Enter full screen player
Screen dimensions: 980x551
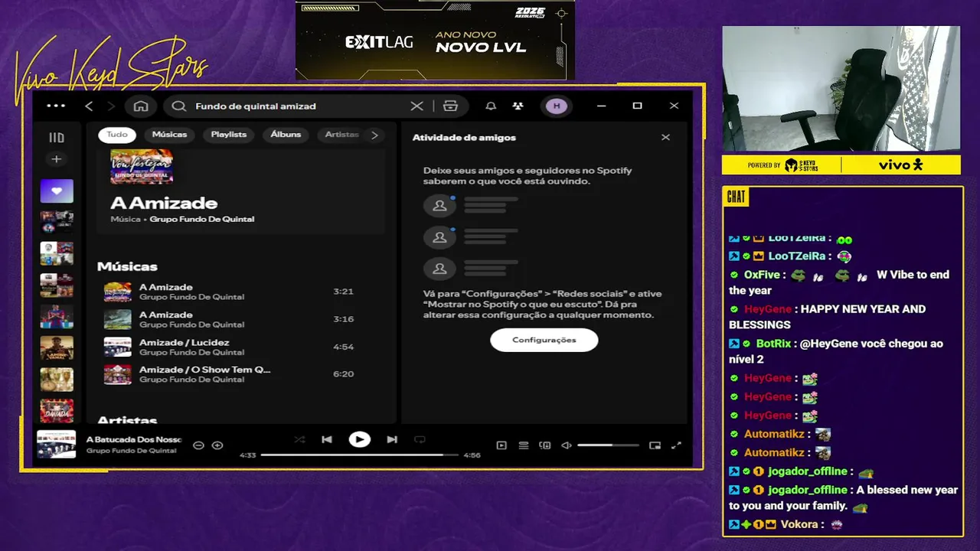(676, 445)
